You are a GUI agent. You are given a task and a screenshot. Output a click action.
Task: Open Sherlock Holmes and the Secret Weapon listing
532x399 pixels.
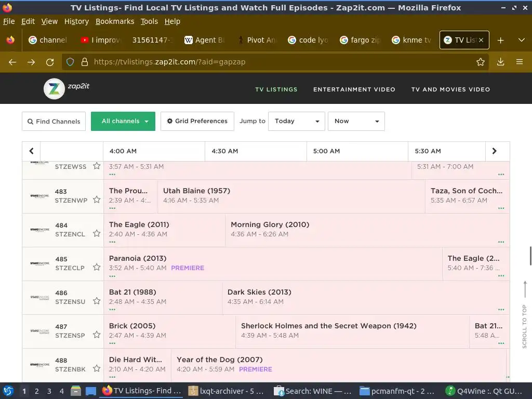click(x=329, y=326)
